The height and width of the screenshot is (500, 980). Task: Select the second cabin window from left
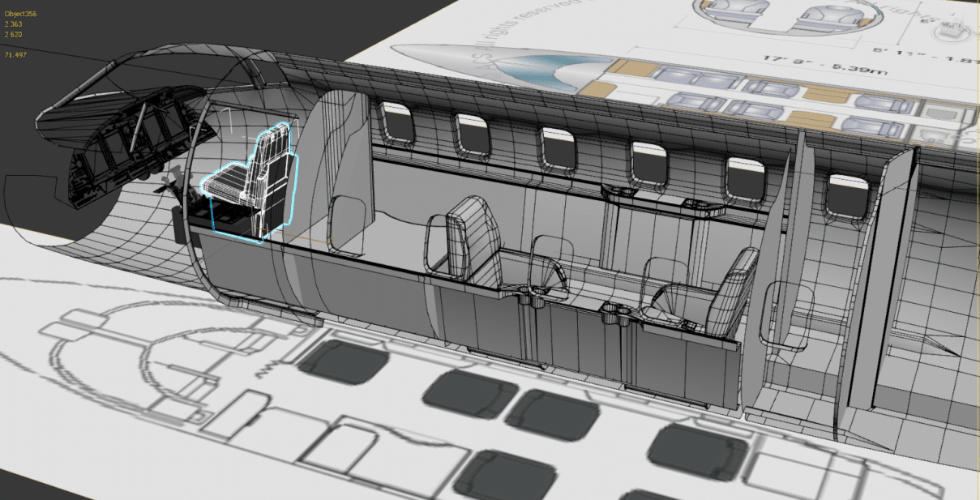click(473, 135)
